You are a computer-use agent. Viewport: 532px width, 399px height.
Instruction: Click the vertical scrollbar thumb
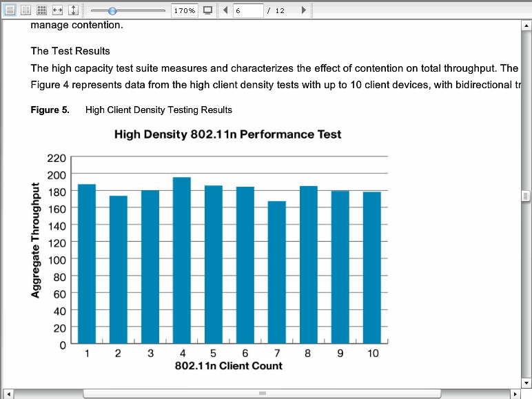[x=526, y=196]
